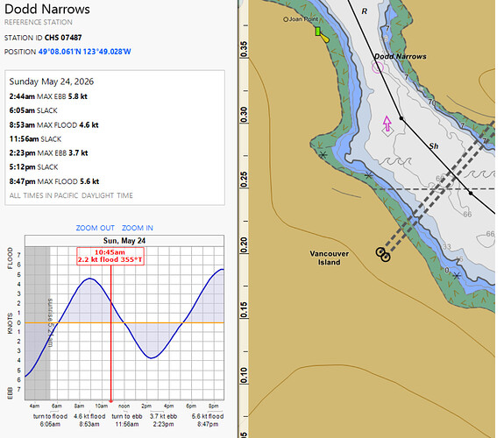The image size is (504, 438).
Task: Click the rock asterisk near depth 0 marking
Action: 457,276
